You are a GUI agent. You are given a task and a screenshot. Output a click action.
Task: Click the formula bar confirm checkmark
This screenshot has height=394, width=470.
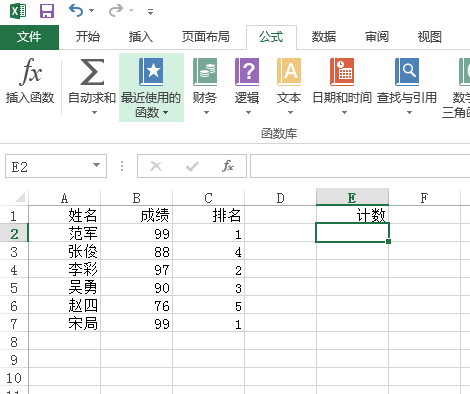click(x=192, y=166)
